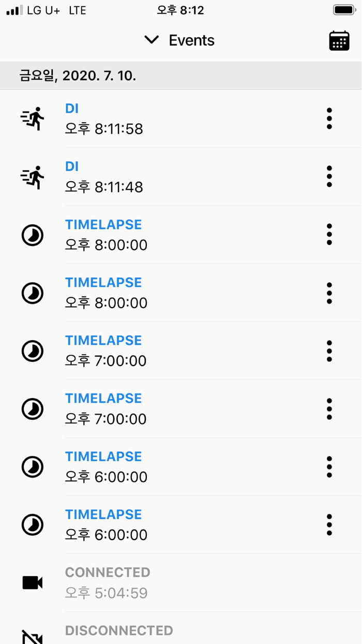Tap the DISCONNECTED event label
Viewport: 362px width, 644px height.
tap(119, 631)
